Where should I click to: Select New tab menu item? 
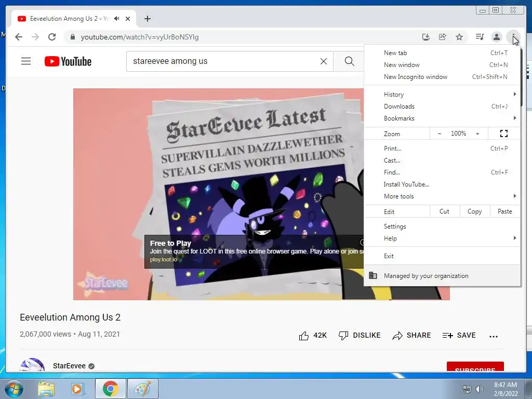coord(442,53)
